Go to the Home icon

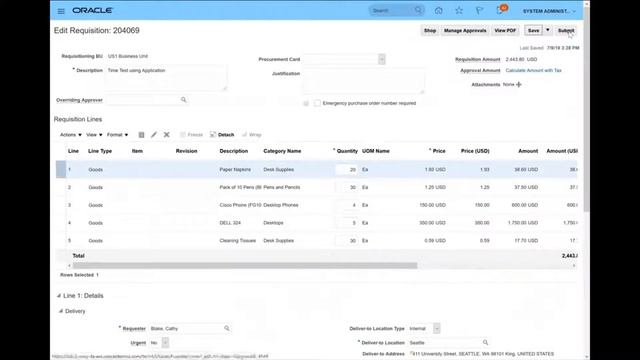(x=438, y=11)
